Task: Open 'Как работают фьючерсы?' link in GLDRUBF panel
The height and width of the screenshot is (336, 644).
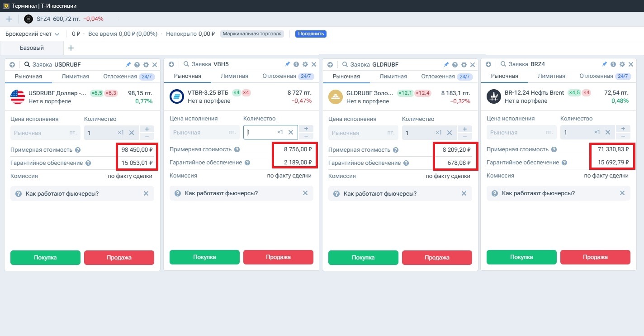Action: click(x=380, y=194)
